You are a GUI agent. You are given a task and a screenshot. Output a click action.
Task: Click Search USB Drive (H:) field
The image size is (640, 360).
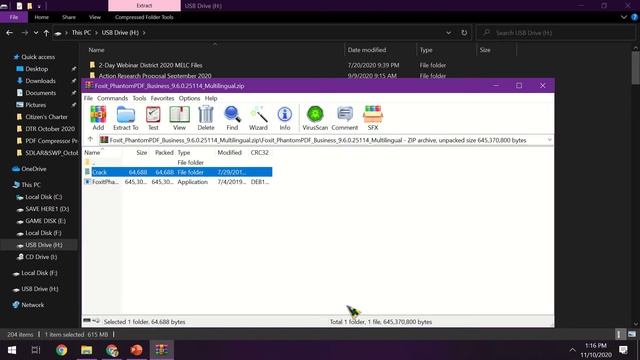point(557,33)
